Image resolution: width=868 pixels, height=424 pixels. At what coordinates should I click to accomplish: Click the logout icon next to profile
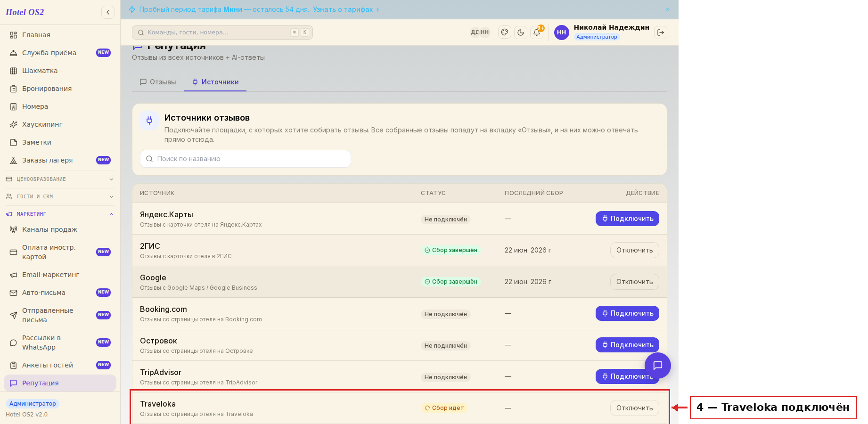661,33
